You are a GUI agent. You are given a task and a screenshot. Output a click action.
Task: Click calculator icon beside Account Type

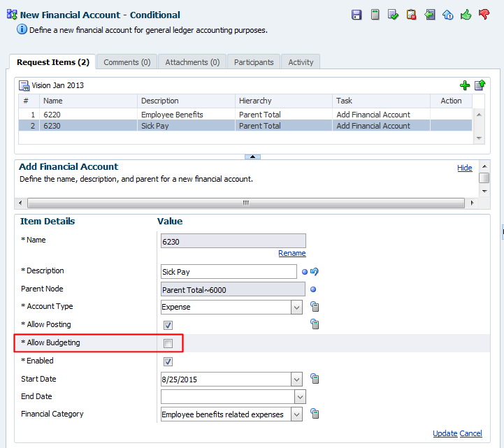coord(315,307)
